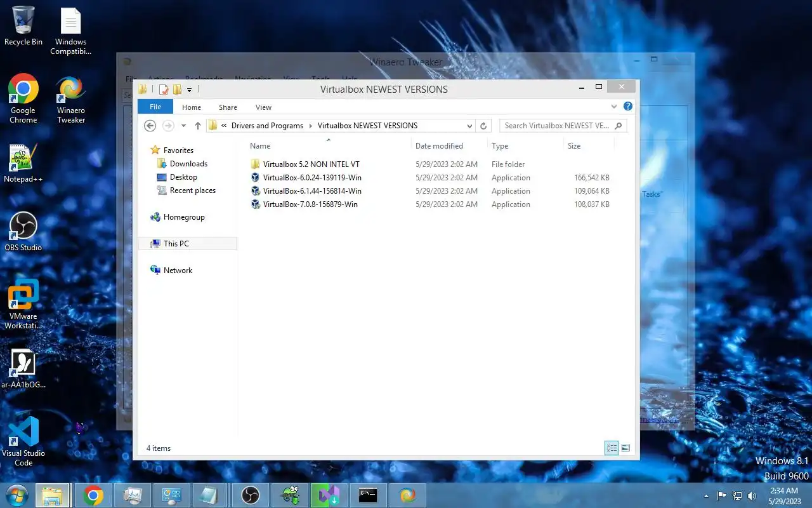Select Homegroup in the navigation pane
This screenshot has width=812, height=508.
click(x=184, y=217)
